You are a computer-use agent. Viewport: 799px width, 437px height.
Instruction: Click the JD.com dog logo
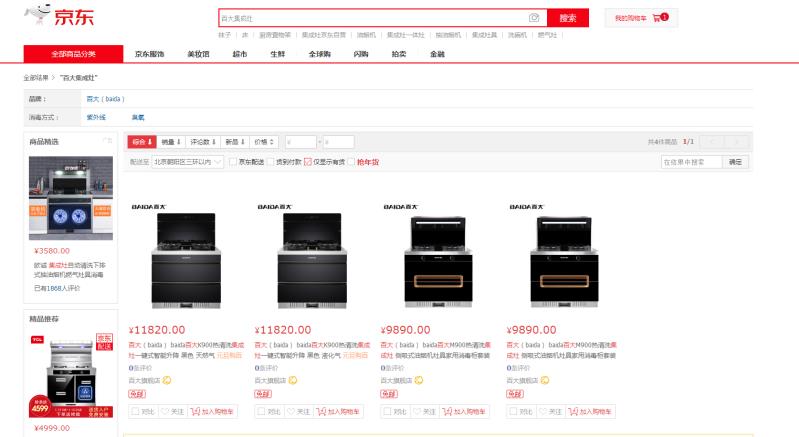point(59,15)
